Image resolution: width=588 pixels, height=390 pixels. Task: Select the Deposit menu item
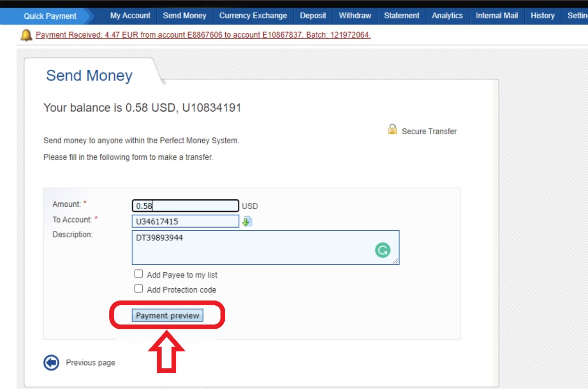313,16
